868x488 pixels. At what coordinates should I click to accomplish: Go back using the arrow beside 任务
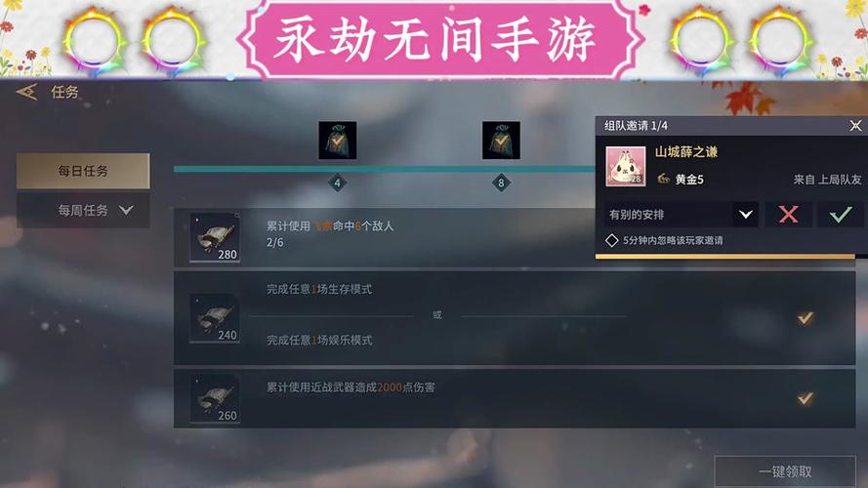(27, 92)
